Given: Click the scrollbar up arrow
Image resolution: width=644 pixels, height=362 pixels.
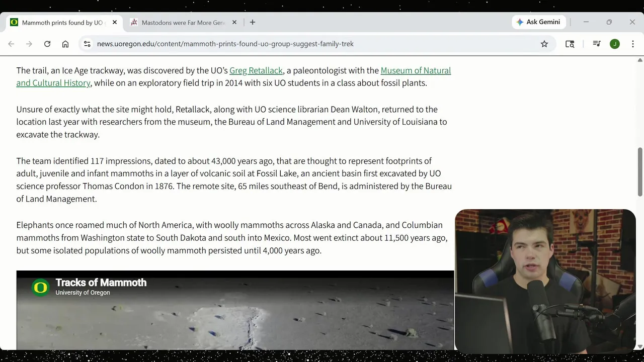Looking at the screenshot, I should [640, 60].
